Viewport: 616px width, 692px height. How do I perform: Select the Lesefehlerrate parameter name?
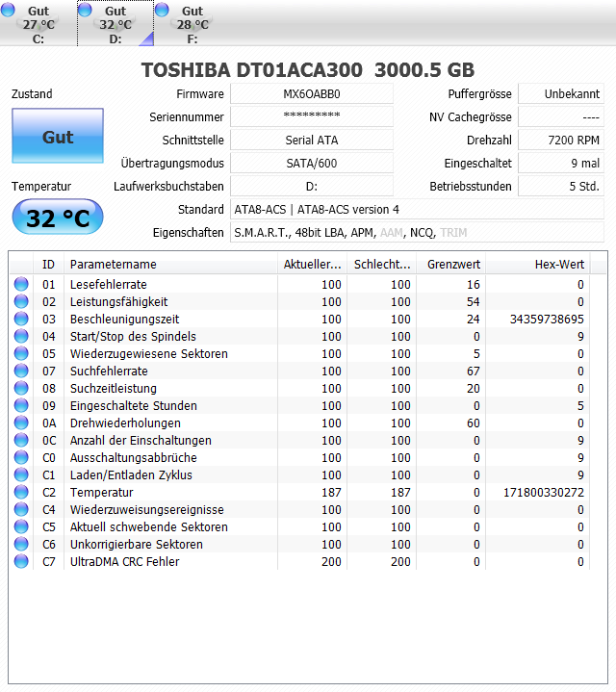[x=109, y=285]
